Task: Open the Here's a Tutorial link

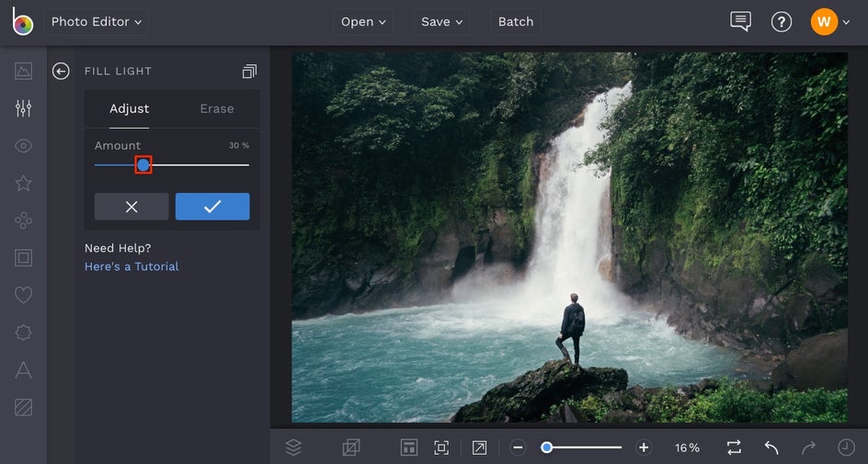Action: tap(131, 266)
